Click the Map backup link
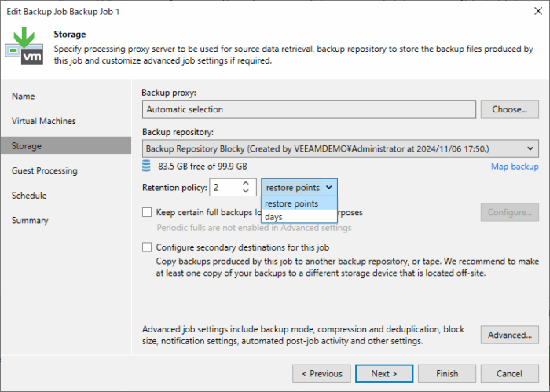Image resolution: width=550 pixels, height=392 pixels. pyautogui.click(x=515, y=167)
